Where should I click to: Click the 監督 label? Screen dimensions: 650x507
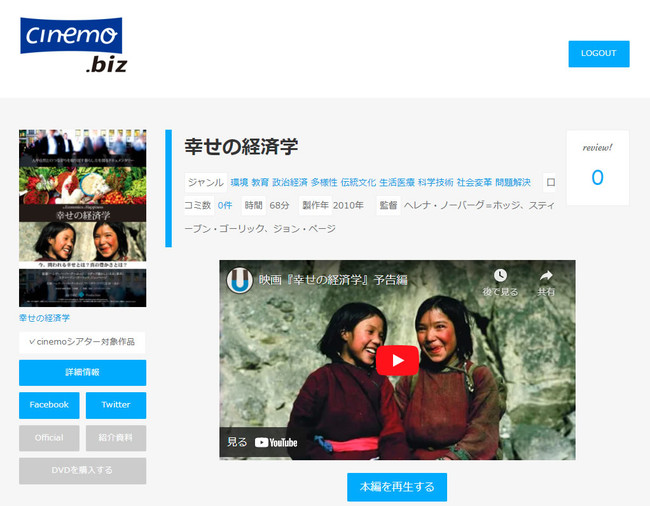(388, 206)
